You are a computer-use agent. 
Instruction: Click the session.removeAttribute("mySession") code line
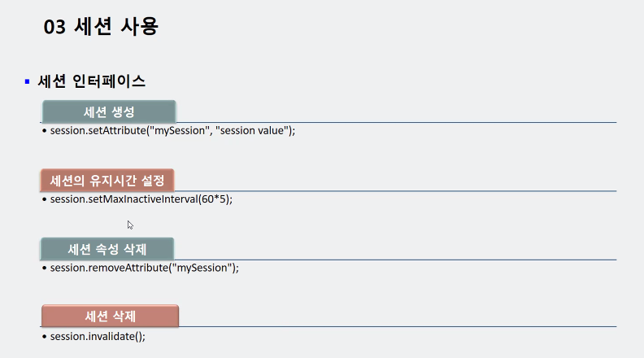pyautogui.click(x=144, y=268)
